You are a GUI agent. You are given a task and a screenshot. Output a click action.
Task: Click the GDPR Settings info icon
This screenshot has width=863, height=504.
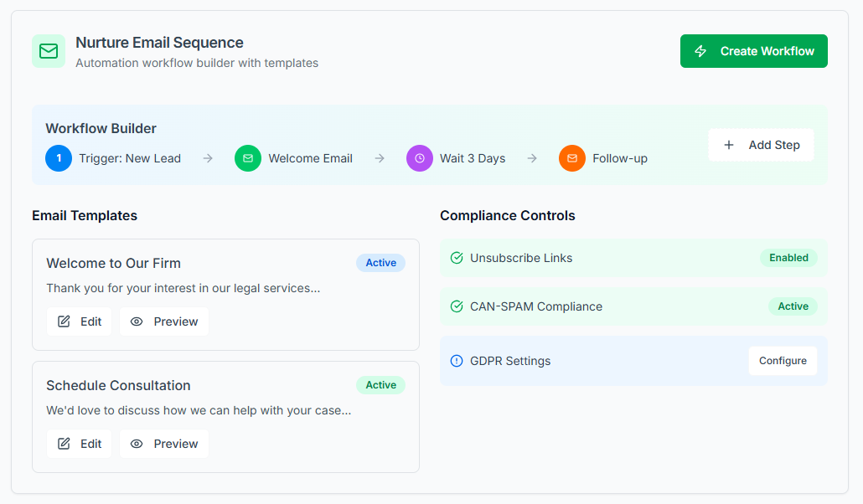[x=457, y=361]
